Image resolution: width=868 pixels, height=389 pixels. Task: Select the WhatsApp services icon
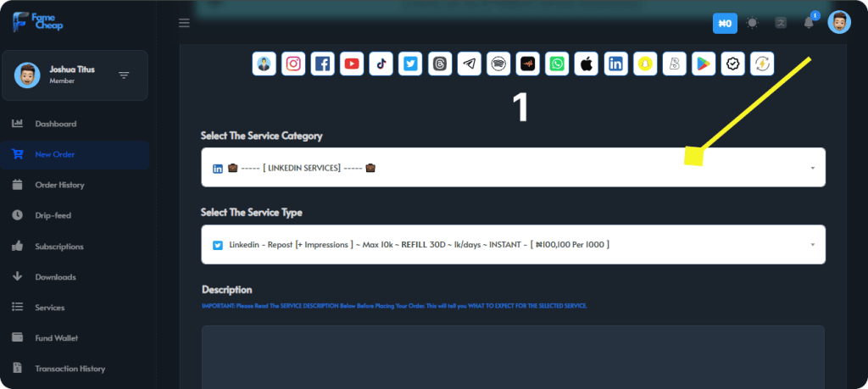pos(557,64)
